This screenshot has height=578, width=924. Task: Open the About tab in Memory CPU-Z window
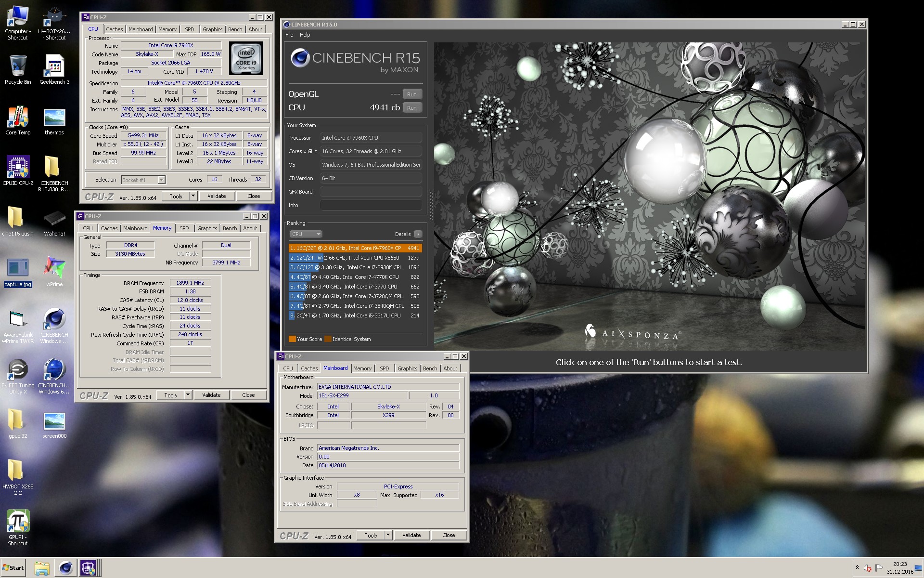[x=250, y=228]
